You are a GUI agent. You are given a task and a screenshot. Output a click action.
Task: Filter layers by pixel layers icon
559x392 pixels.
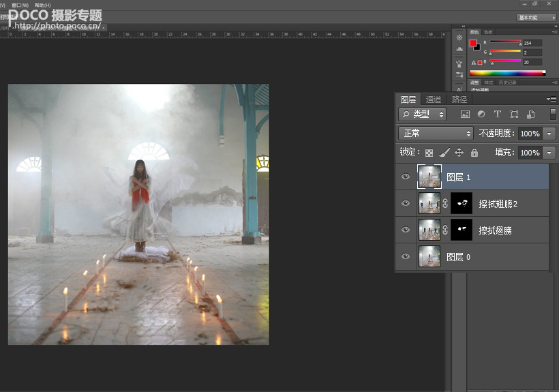pyautogui.click(x=465, y=114)
